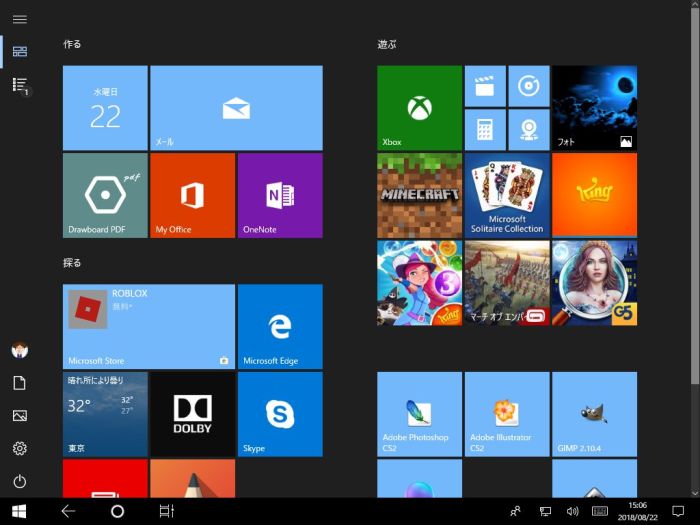Switch to the pinned tiles view

click(x=19, y=51)
